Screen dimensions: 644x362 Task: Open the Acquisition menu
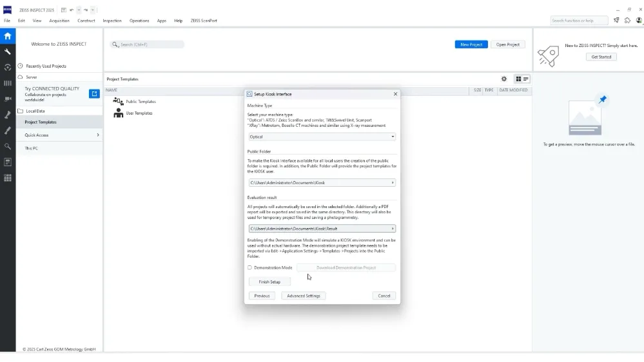click(59, 21)
